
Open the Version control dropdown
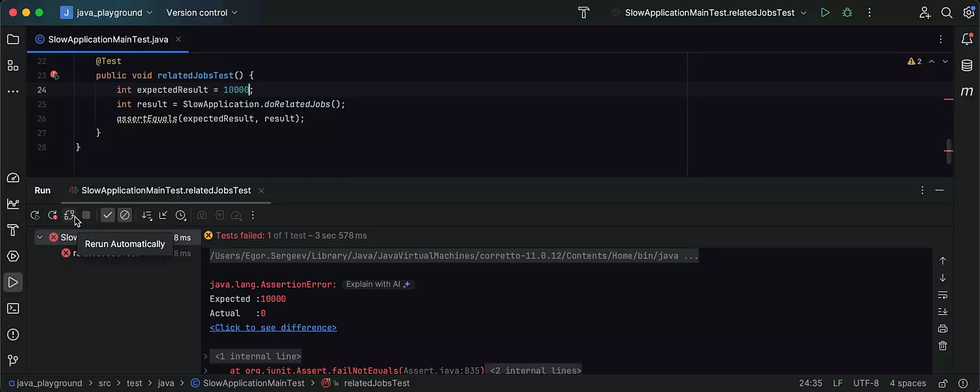pos(202,12)
